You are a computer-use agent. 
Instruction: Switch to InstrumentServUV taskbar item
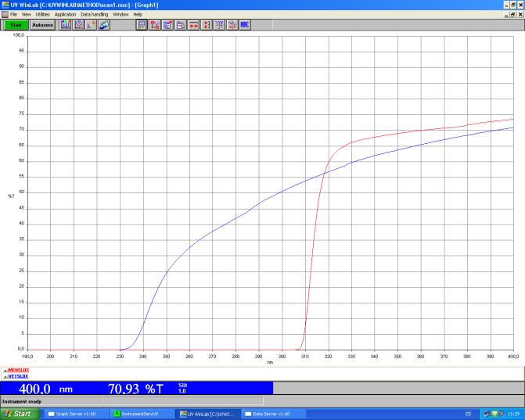(x=142, y=414)
